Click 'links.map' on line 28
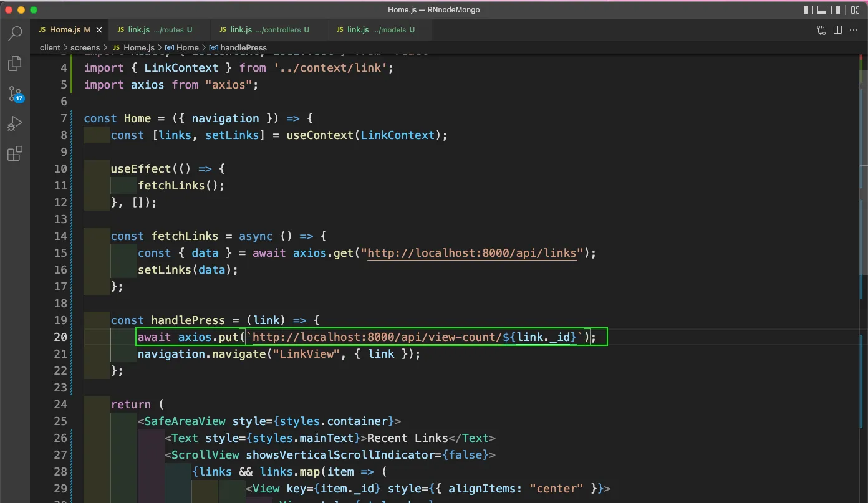The image size is (868, 503). tap(290, 472)
